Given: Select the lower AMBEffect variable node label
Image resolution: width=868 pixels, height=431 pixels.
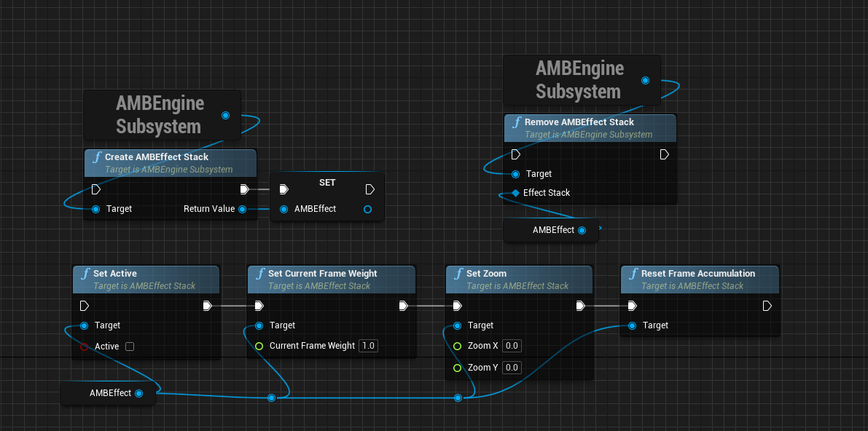Looking at the screenshot, I should pyautogui.click(x=110, y=393).
